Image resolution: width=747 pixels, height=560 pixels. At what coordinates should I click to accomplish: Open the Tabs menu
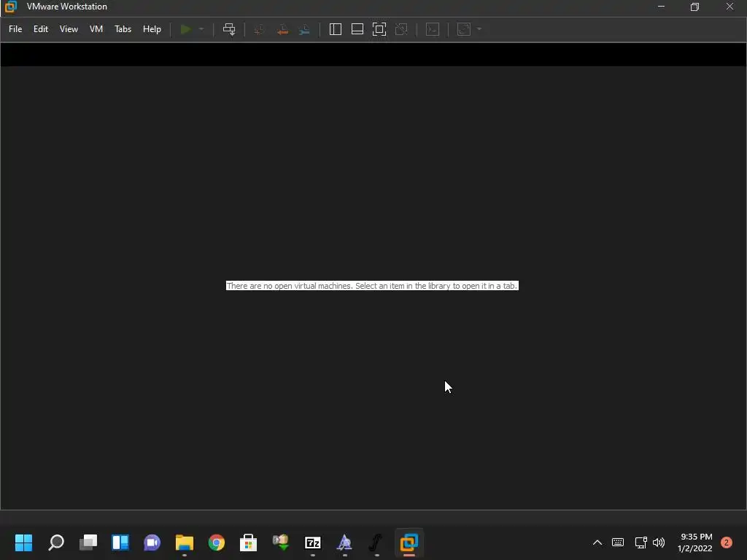point(123,29)
